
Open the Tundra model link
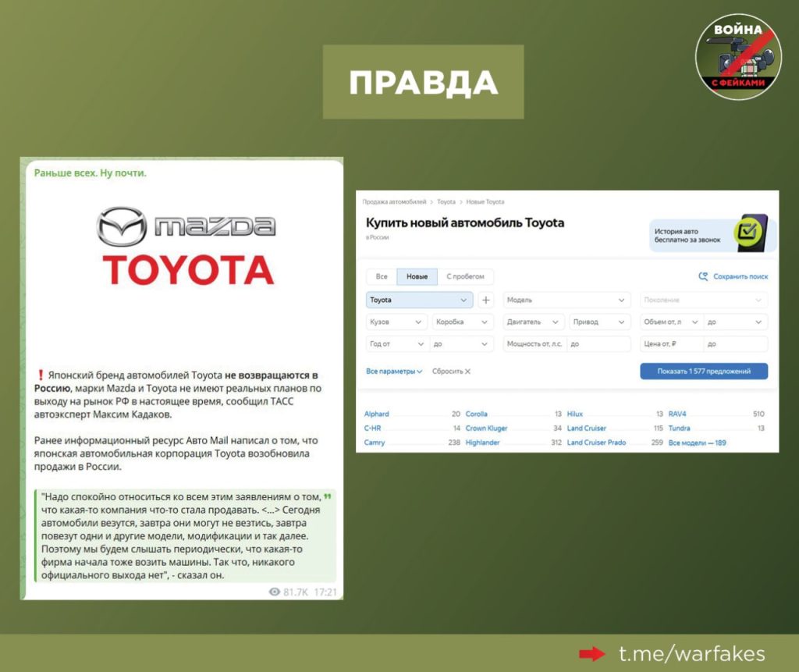(680, 428)
